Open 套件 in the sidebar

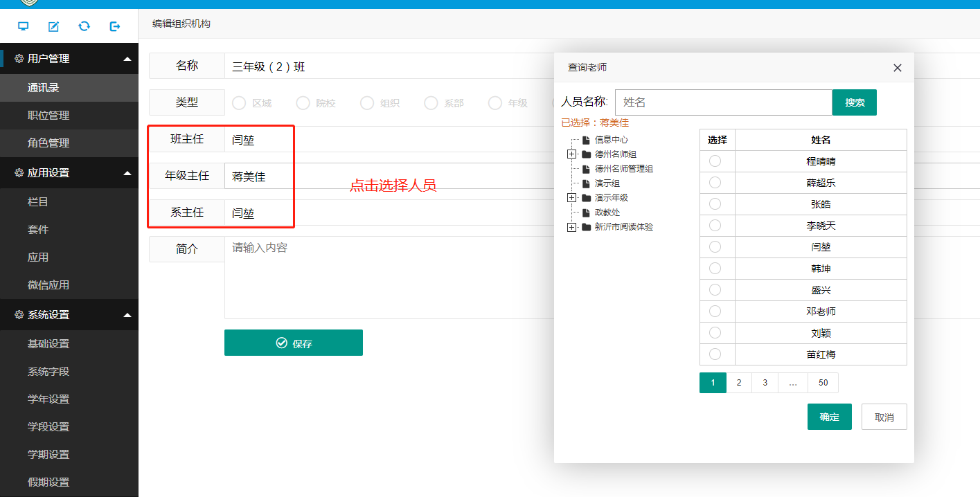pos(69,230)
